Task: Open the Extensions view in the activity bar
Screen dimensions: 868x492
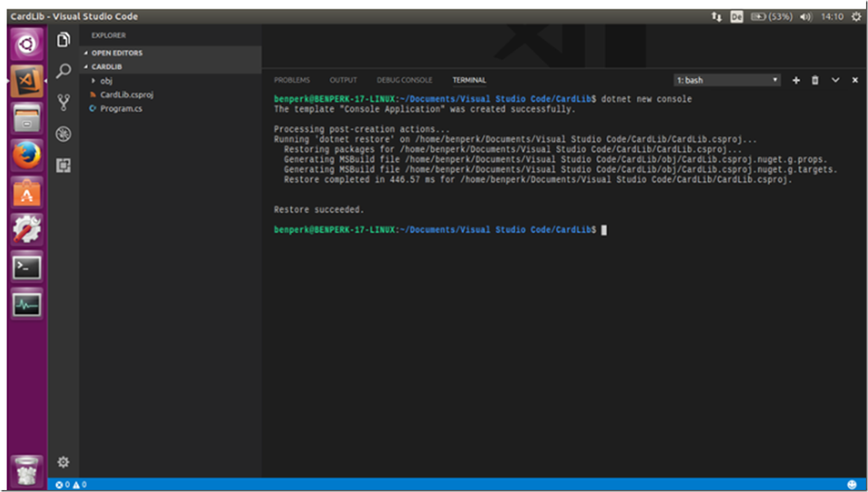Action: 63,165
